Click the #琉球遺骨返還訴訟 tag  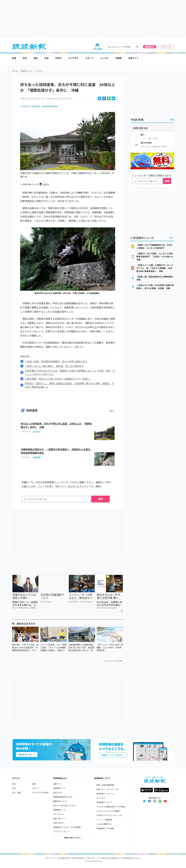50,106
